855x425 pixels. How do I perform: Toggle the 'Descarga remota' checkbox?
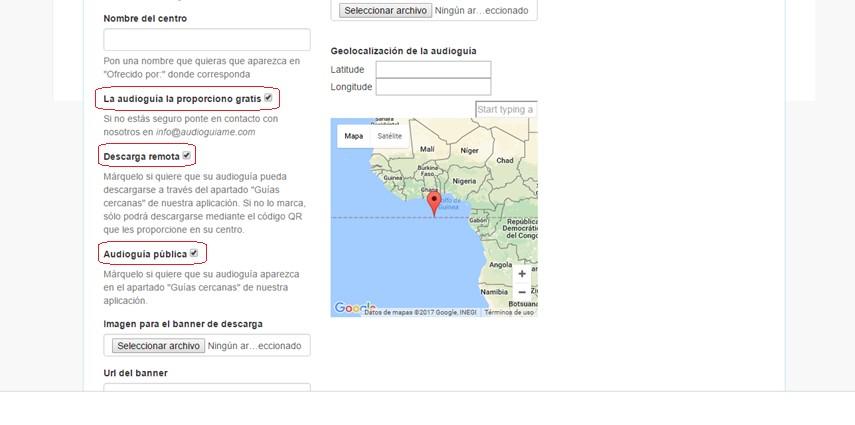coord(187,155)
